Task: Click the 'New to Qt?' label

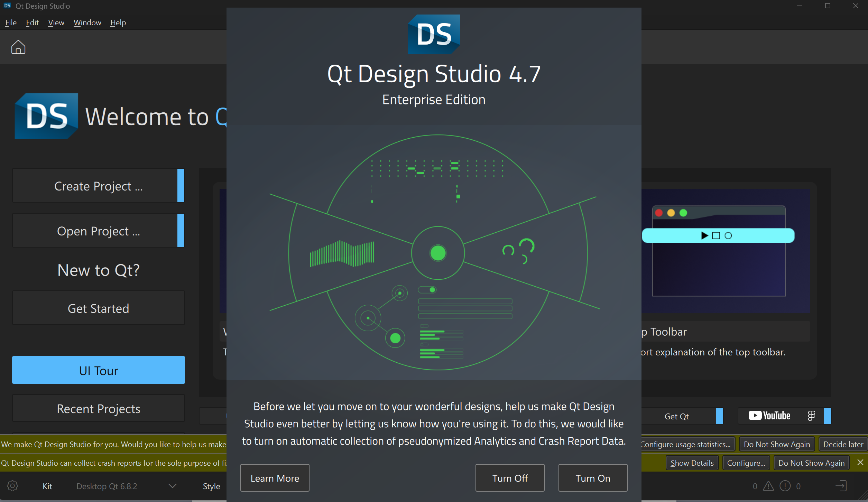Action: pos(98,270)
